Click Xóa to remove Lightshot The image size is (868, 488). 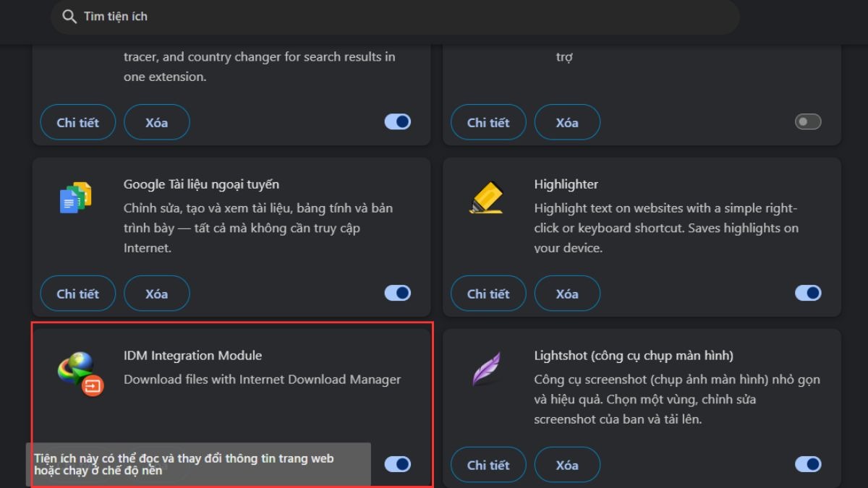567,465
